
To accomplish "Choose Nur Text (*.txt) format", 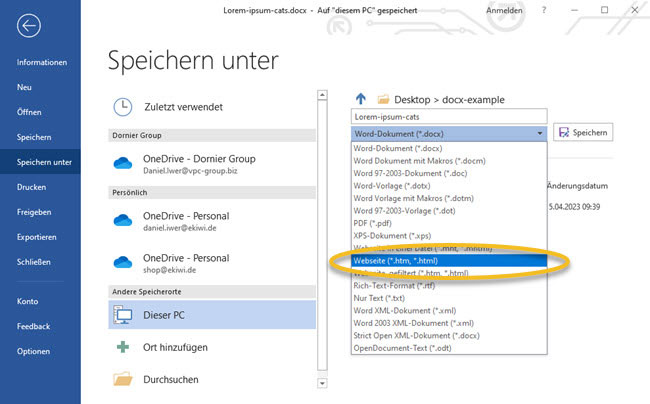I will tap(449, 298).
